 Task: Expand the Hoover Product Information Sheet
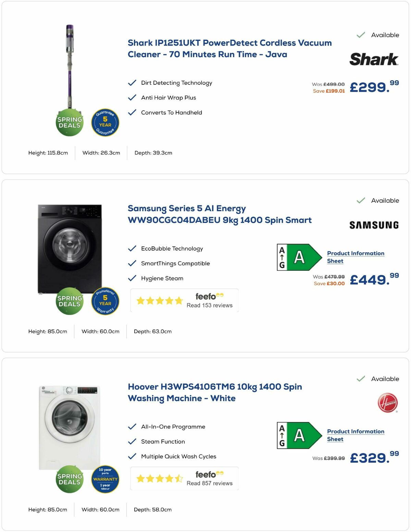point(356,435)
